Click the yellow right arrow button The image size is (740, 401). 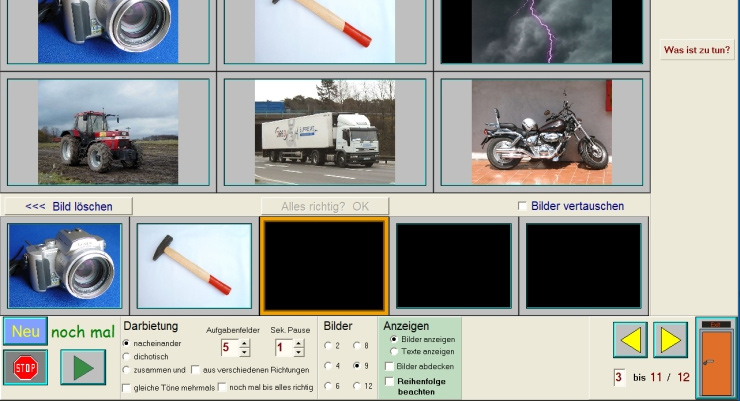click(670, 340)
